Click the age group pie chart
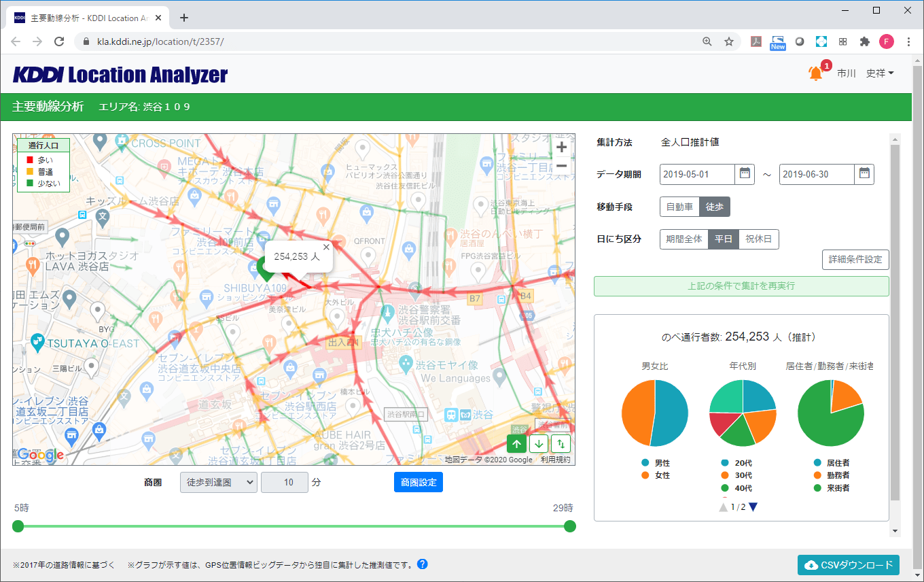 [x=743, y=413]
